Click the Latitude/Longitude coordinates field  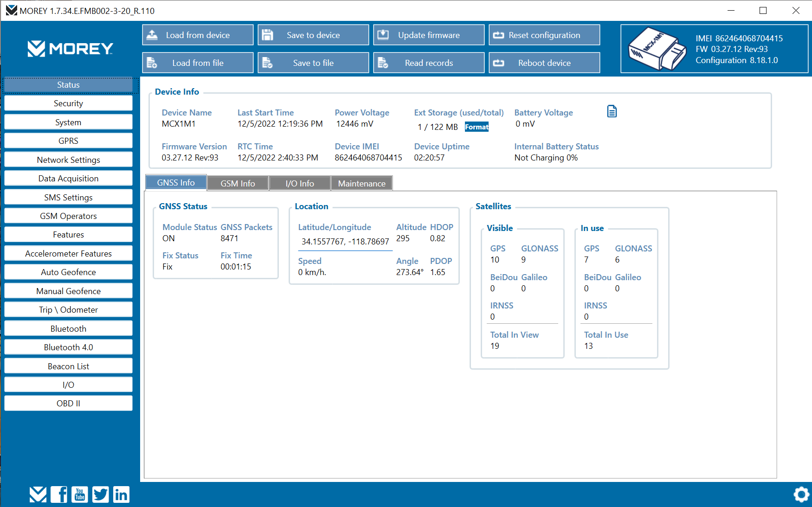pyautogui.click(x=345, y=242)
